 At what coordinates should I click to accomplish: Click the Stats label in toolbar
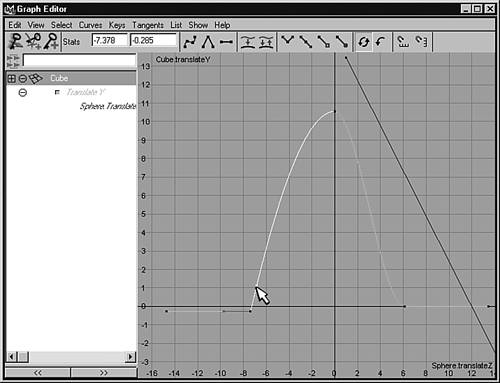pos(71,42)
